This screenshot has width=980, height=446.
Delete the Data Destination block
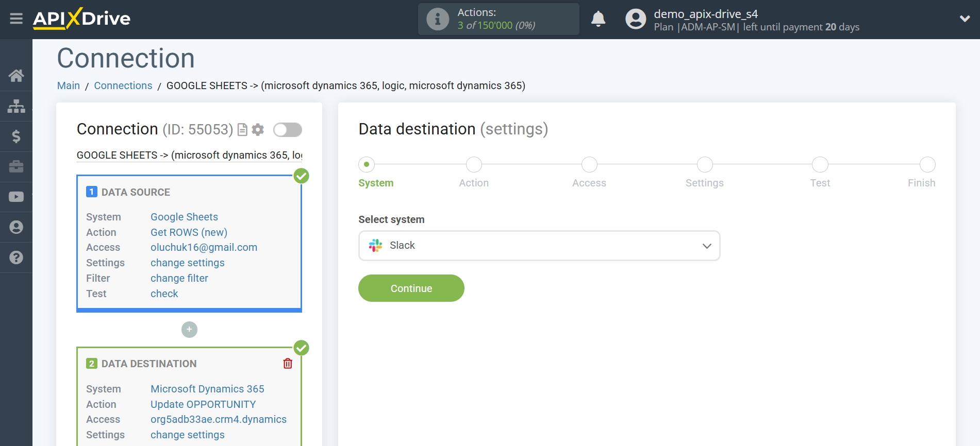(288, 364)
